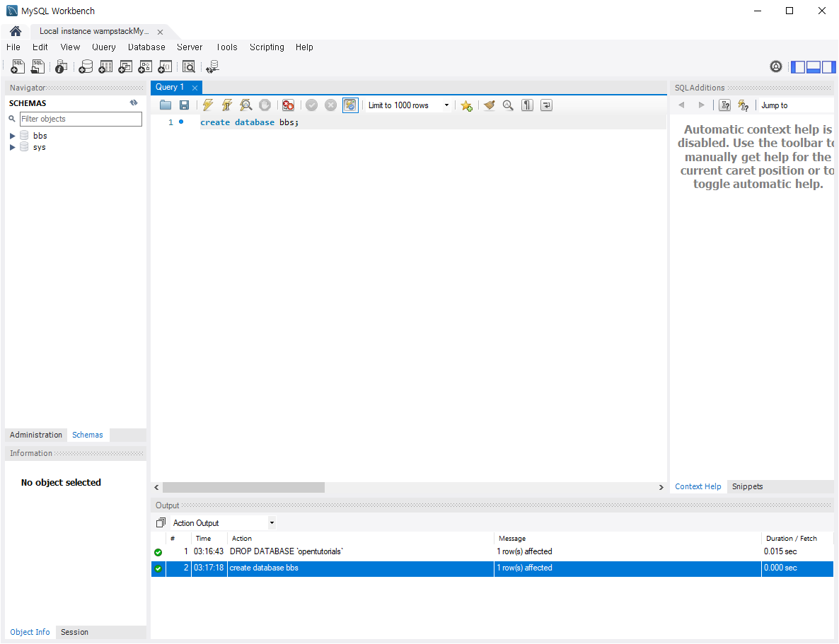
Task: Open find magnifier in query toolbar
Action: 508,105
